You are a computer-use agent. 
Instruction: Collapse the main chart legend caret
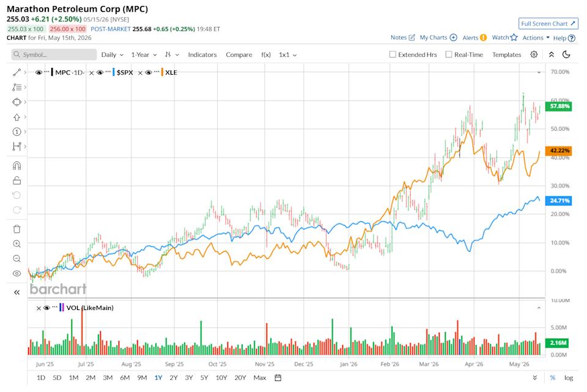point(539,72)
